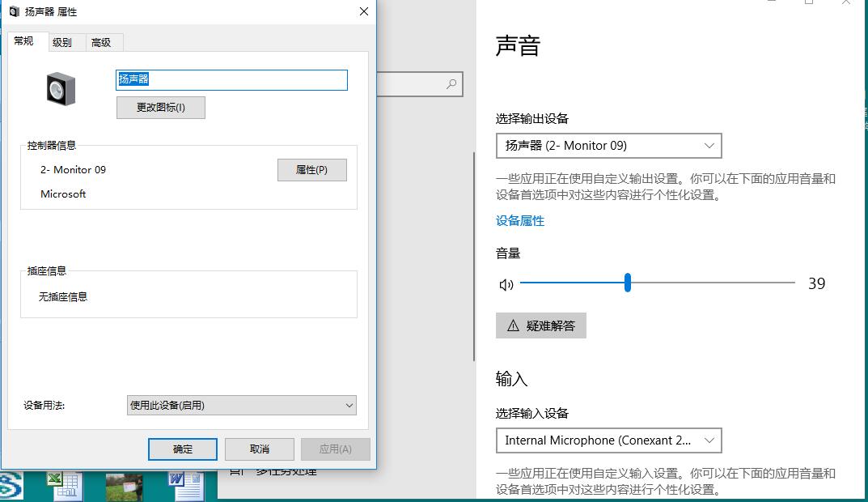Click the 更改图标(I) button
Screen dimensions: 868x502
click(x=160, y=108)
